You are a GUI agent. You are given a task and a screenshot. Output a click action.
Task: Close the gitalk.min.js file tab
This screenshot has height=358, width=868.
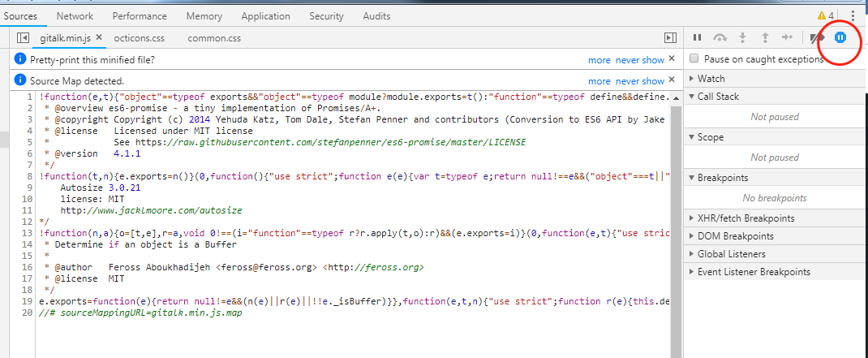pos(99,37)
